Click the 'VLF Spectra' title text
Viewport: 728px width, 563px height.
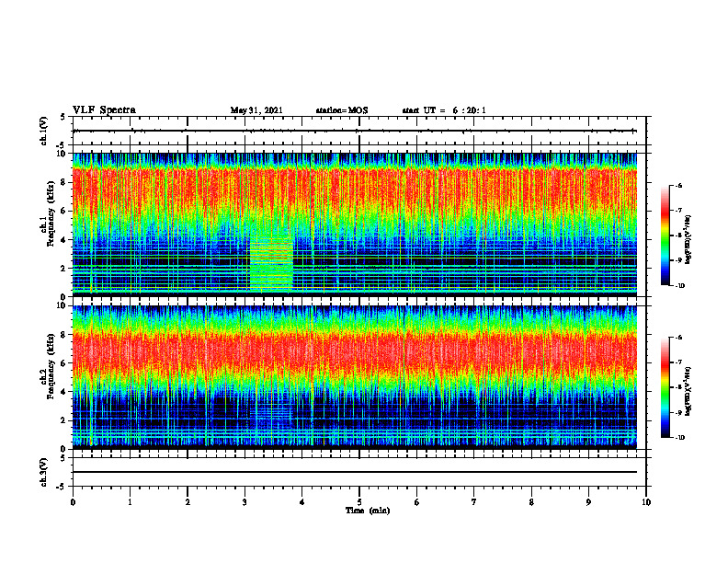pos(104,110)
